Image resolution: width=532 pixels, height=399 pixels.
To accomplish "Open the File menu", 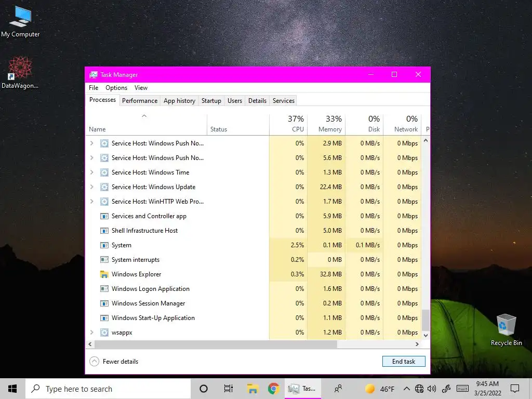I will [94, 88].
